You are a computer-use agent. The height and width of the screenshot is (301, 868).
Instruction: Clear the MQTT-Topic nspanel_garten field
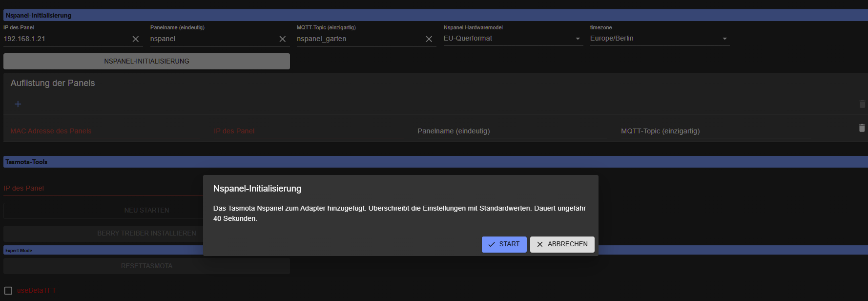[429, 39]
